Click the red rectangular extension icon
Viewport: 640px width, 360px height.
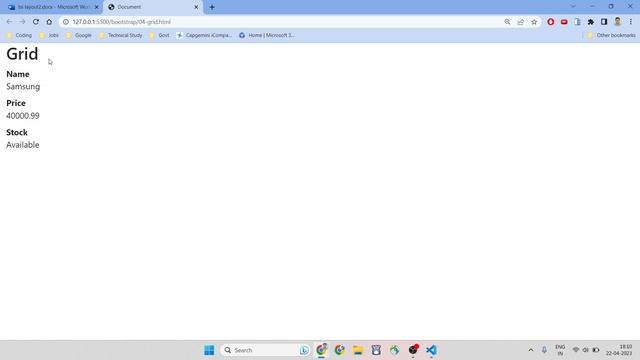(x=564, y=22)
